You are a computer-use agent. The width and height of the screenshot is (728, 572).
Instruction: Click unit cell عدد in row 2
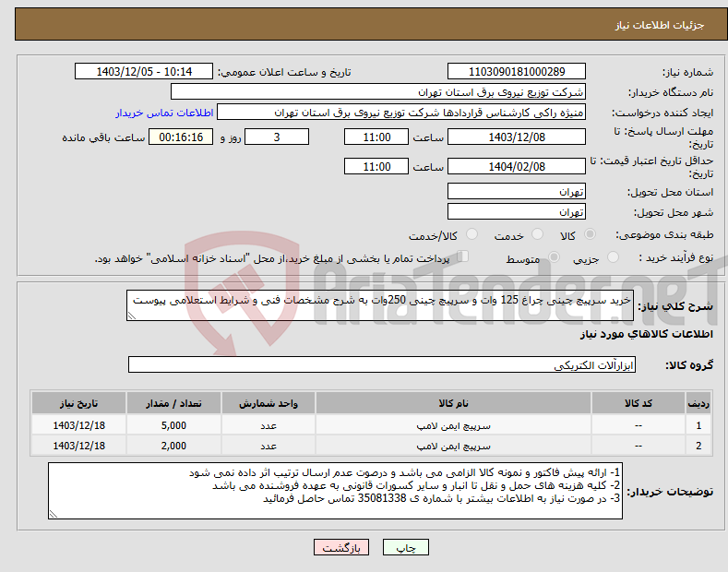[x=269, y=446]
